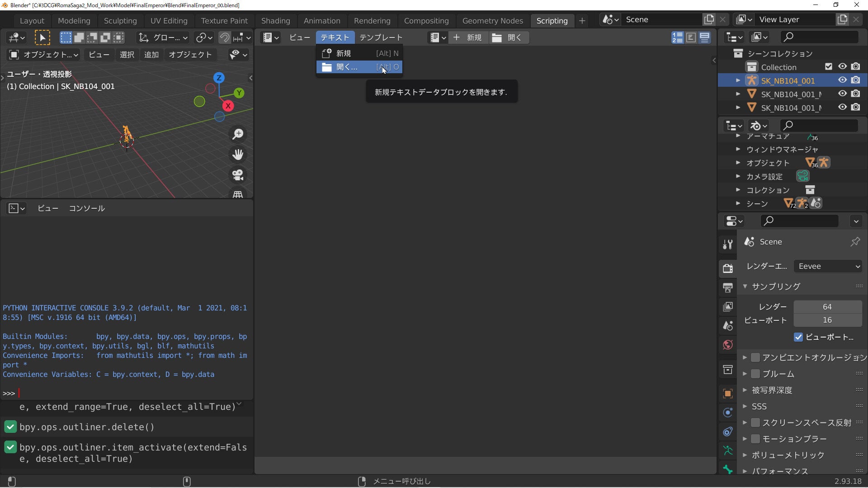Viewport: 868px width, 488px height.
Task: Switch to the Modeling workspace tab
Action: coord(74,21)
